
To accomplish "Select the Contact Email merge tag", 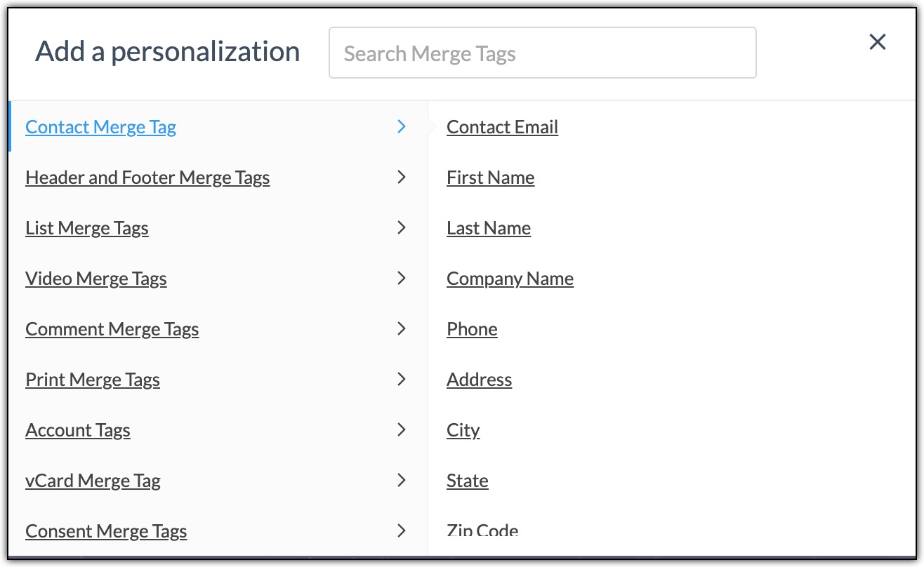I will 502,127.
